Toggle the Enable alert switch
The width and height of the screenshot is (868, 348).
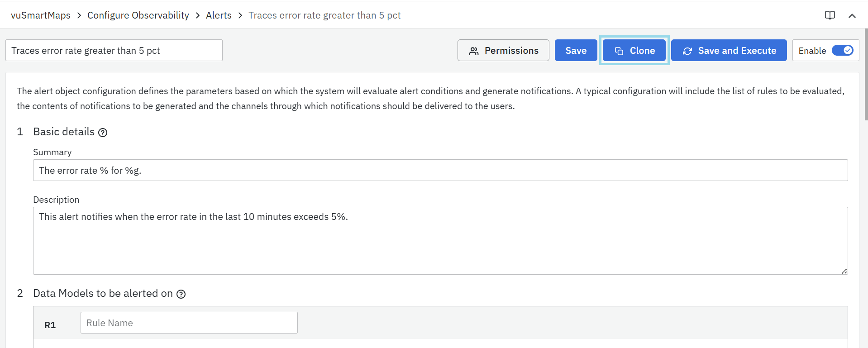(x=842, y=50)
